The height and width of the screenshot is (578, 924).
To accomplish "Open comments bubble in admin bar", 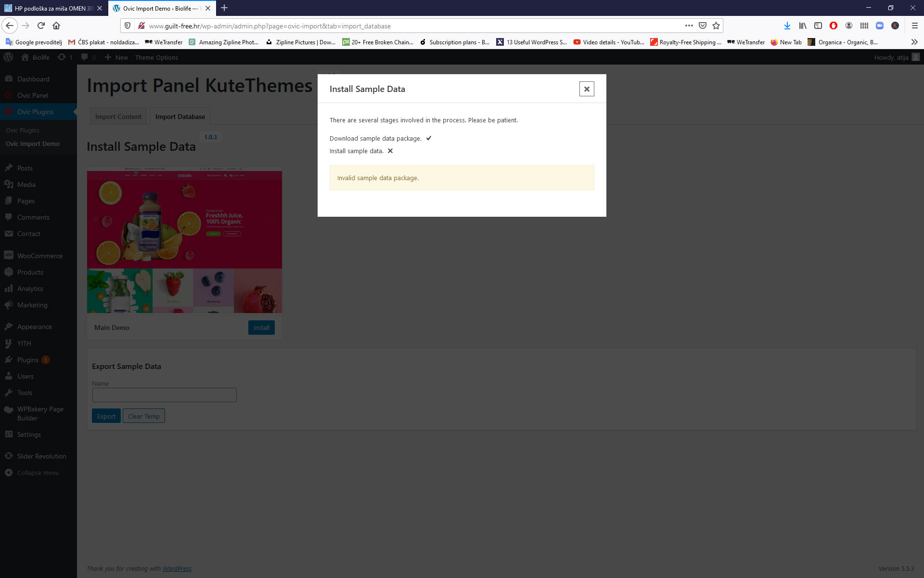I will pyautogui.click(x=89, y=57).
